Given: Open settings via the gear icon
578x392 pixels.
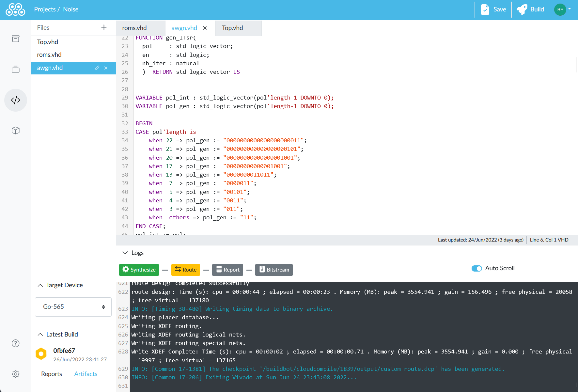Looking at the screenshot, I should pos(15,374).
